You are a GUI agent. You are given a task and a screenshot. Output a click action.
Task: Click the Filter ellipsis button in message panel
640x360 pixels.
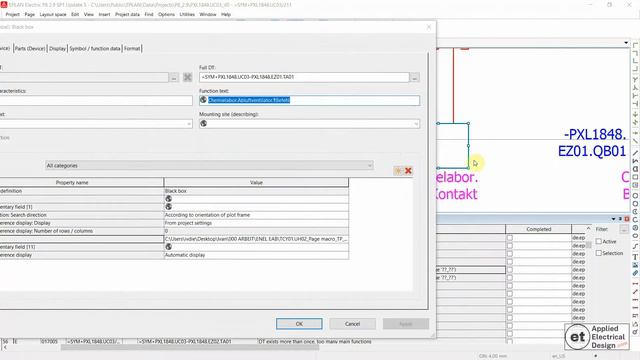coord(623,229)
